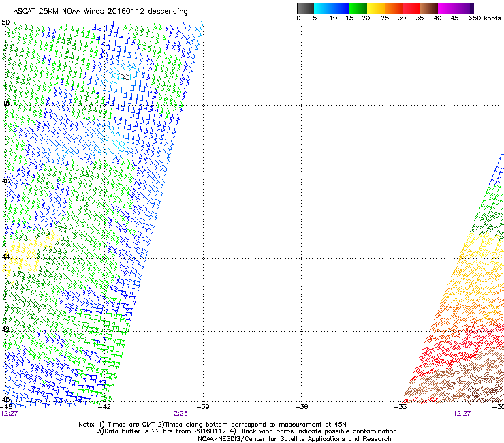Viewport: 504px width, 443px height.
Task: Pick the magenta-purple 40-50 knots legend segment
Action: coord(456,8)
